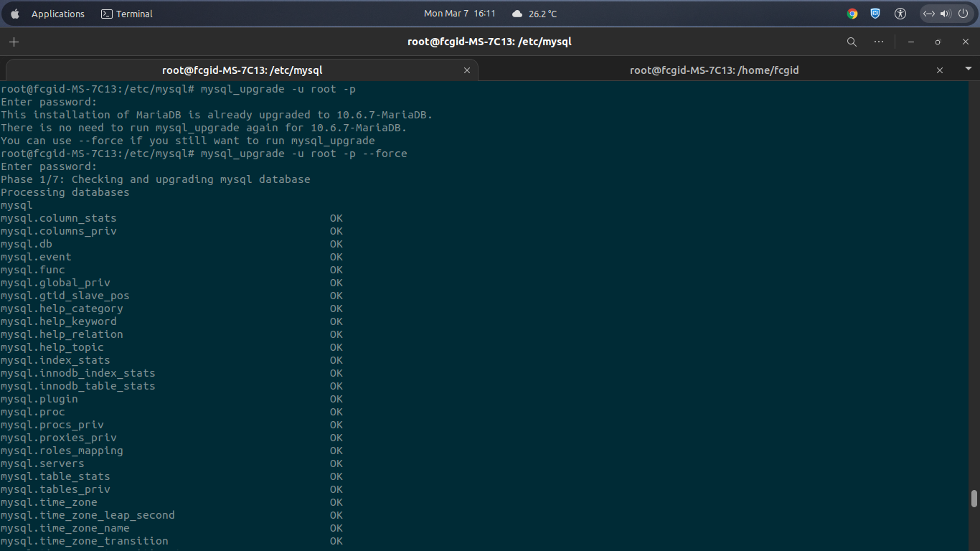Open the Applications menu
This screenshot has width=980, height=551.
(x=58, y=14)
